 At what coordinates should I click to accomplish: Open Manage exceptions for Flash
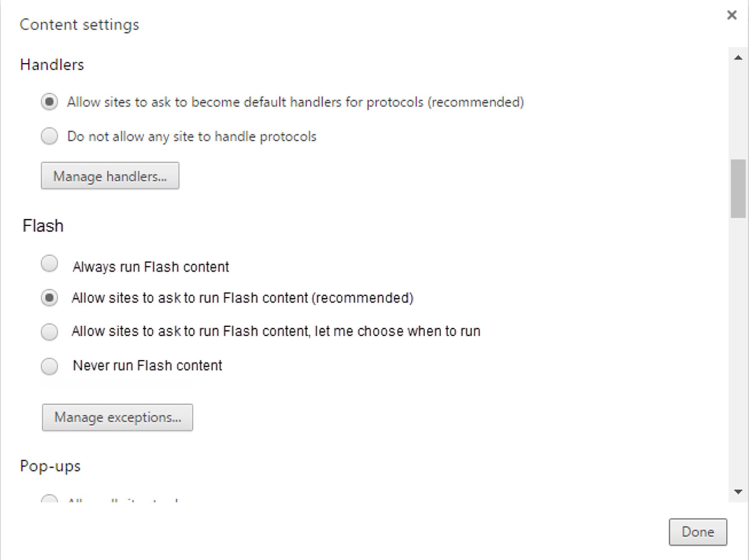click(x=117, y=417)
